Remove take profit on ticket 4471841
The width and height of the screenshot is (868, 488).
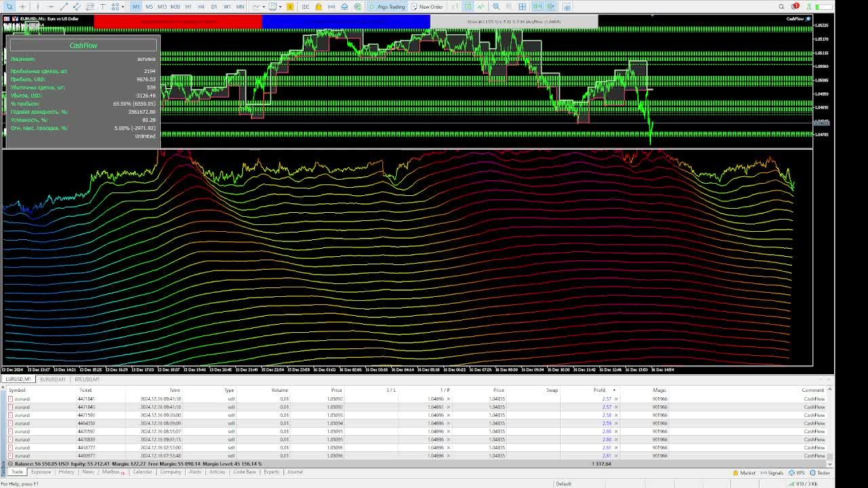point(448,399)
